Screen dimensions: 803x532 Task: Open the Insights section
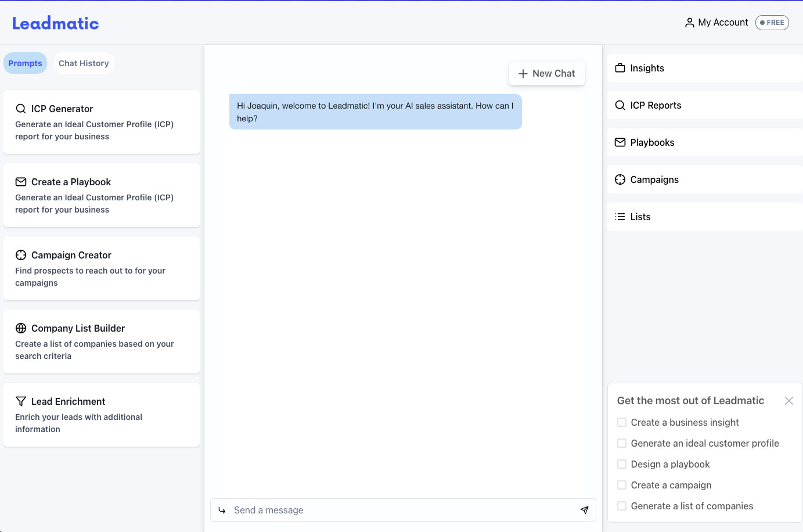(x=705, y=68)
